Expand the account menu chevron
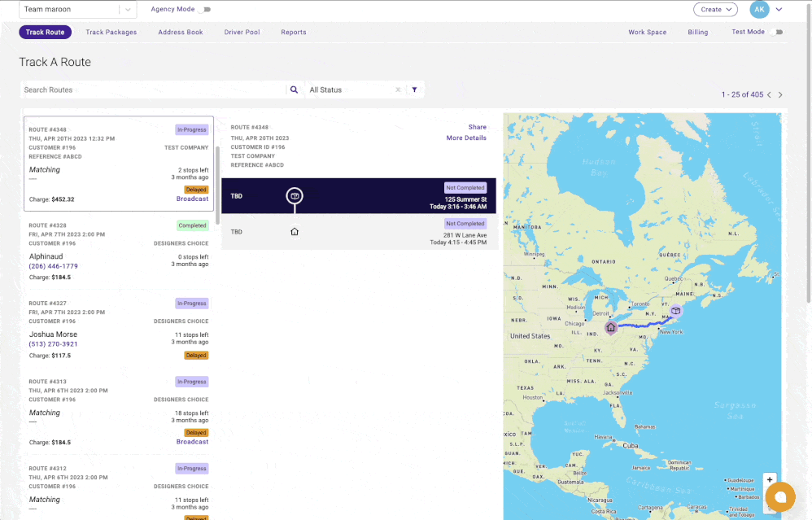The width and height of the screenshot is (812, 520). pos(779,9)
